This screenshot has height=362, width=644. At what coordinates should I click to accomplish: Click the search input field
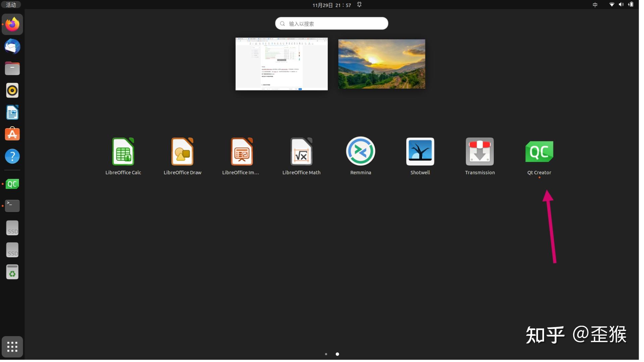click(331, 23)
